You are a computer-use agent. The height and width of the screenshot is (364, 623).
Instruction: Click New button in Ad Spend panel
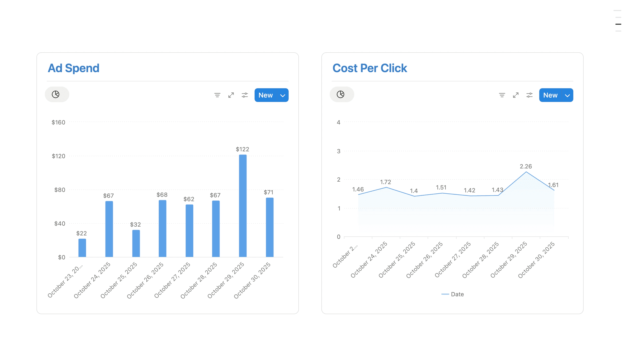pos(266,95)
